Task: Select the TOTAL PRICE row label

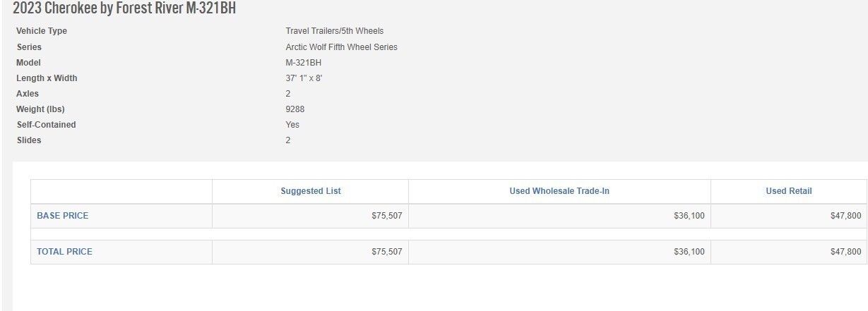Action: 64,252
